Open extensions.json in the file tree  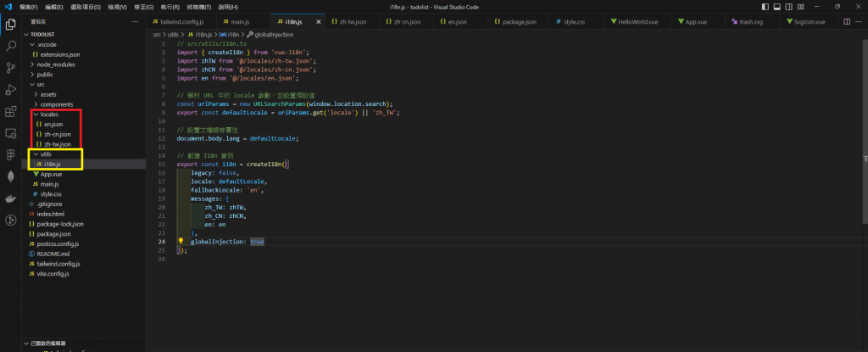point(84,54)
